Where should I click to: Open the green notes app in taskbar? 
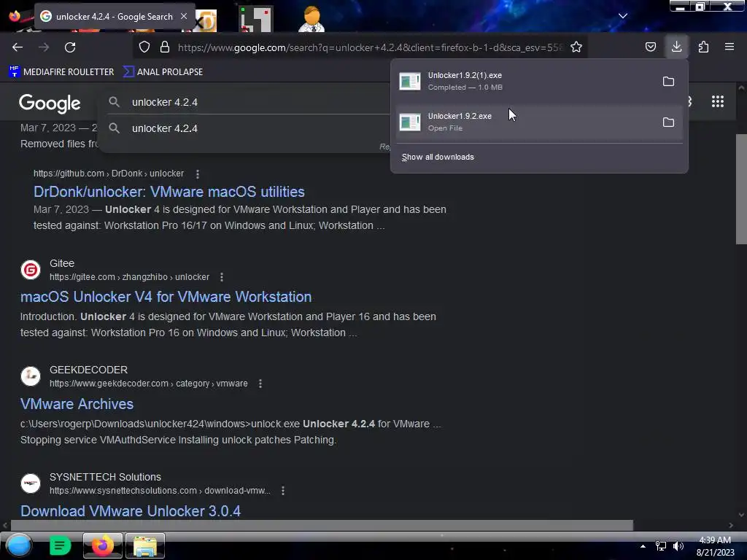coord(60,545)
